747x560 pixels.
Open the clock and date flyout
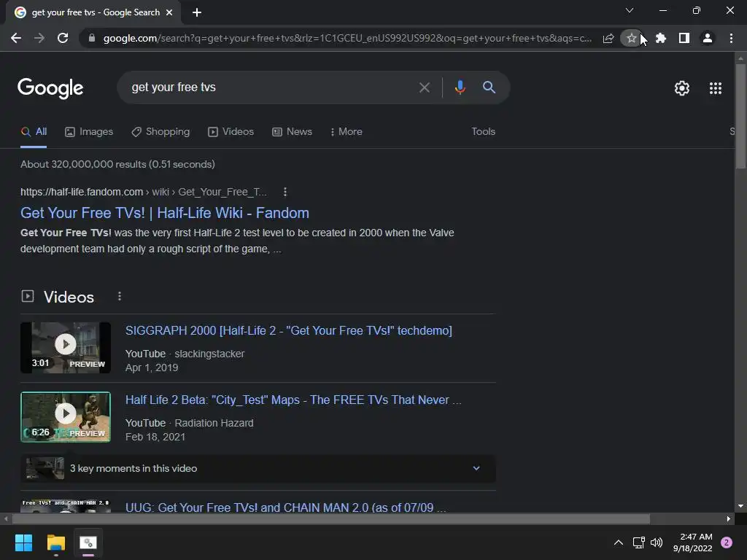tap(693, 542)
